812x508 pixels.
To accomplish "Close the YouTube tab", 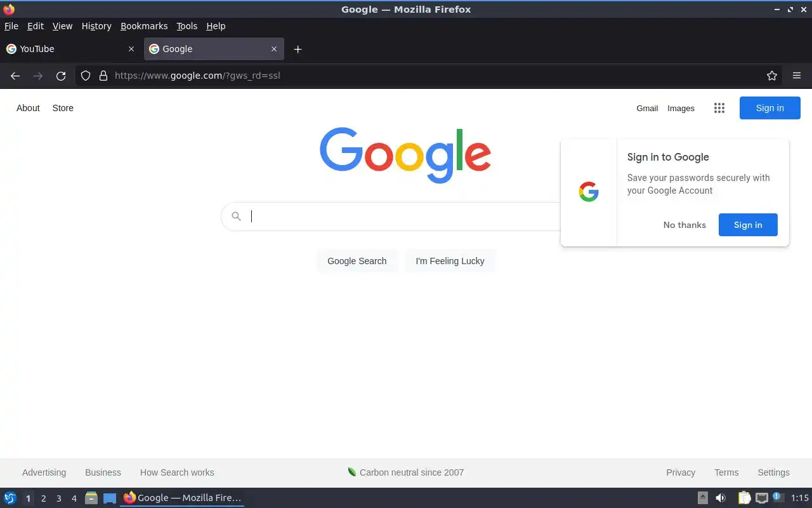I will point(131,49).
